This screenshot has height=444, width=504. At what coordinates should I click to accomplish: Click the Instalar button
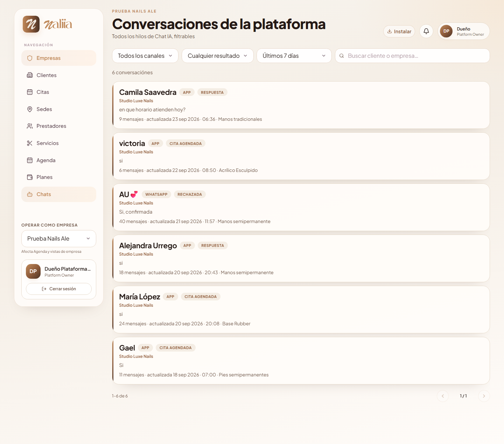tap(399, 31)
